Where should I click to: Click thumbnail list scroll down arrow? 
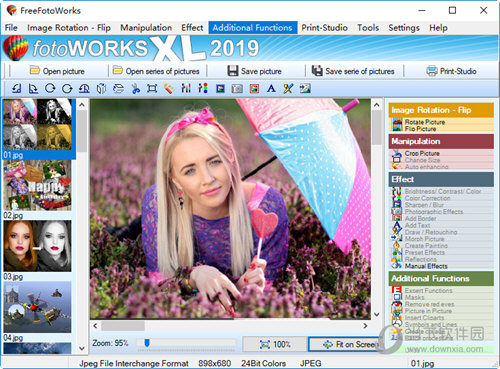[x=82, y=348]
